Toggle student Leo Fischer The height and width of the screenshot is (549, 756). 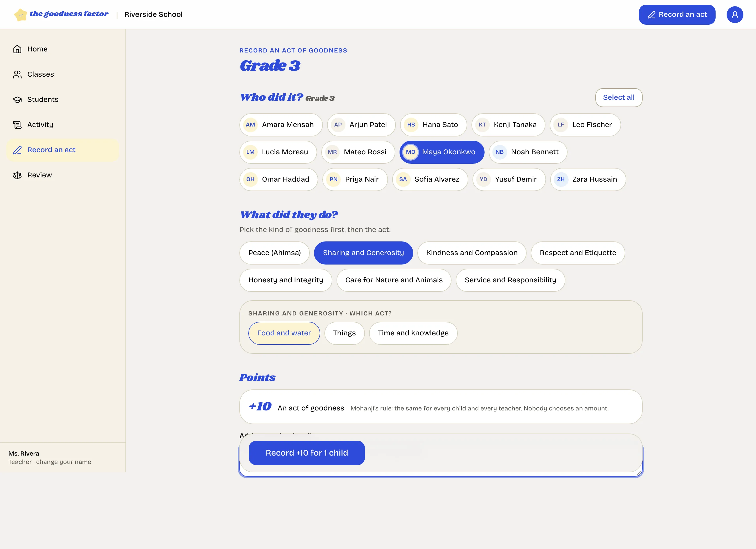click(585, 125)
